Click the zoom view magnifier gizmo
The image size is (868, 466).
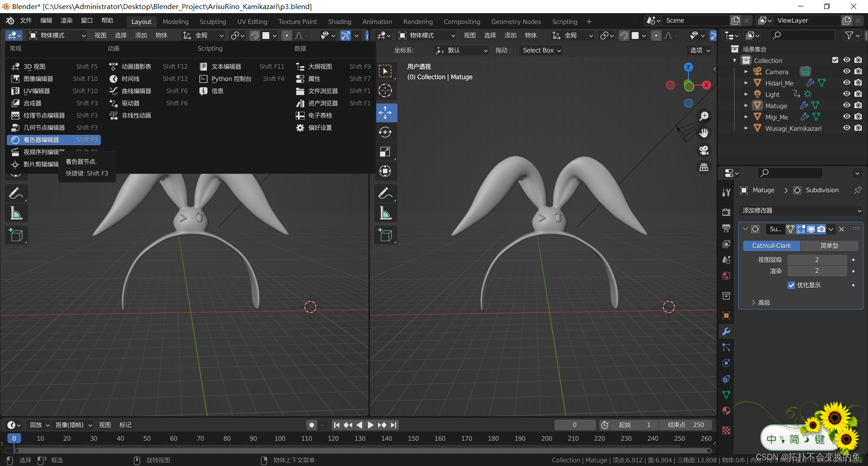tap(704, 116)
